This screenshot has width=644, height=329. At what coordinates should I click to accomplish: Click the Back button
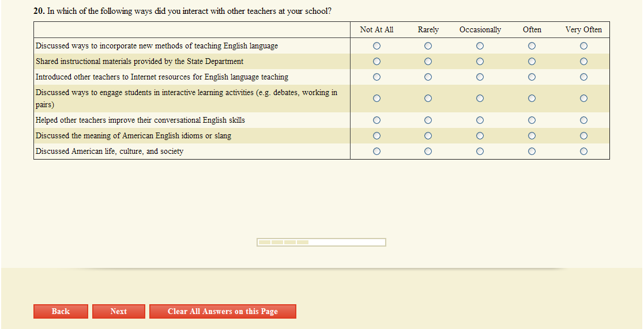pos(61,311)
